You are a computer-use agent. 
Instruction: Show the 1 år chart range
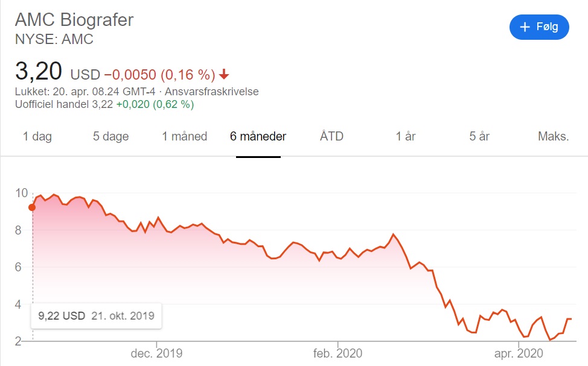point(405,136)
